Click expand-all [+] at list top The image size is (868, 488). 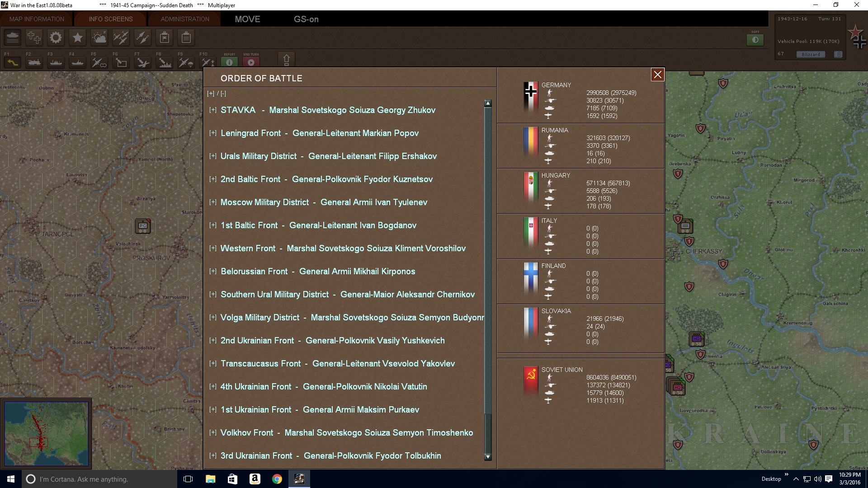pyautogui.click(x=211, y=94)
